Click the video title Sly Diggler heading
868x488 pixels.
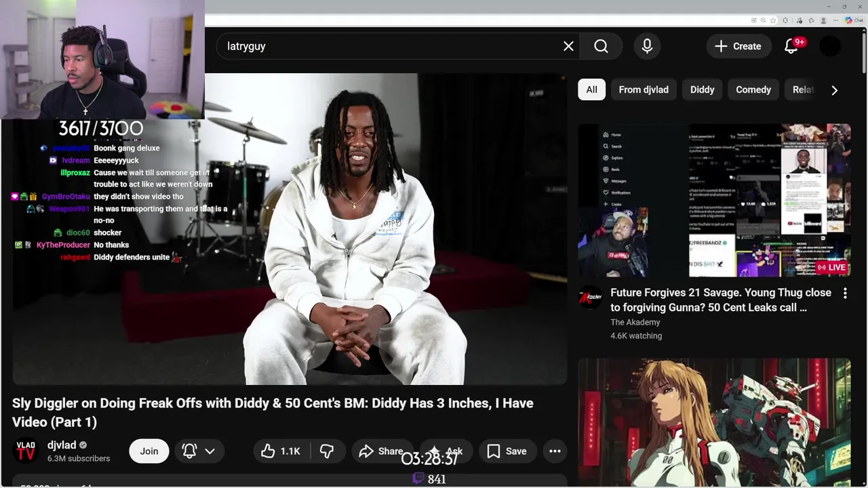(x=273, y=412)
